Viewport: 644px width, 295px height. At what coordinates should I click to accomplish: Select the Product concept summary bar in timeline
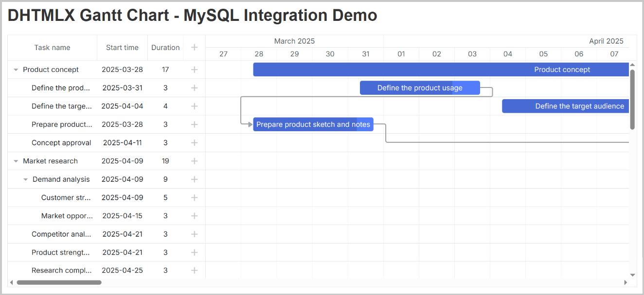(x=441, y=69)
